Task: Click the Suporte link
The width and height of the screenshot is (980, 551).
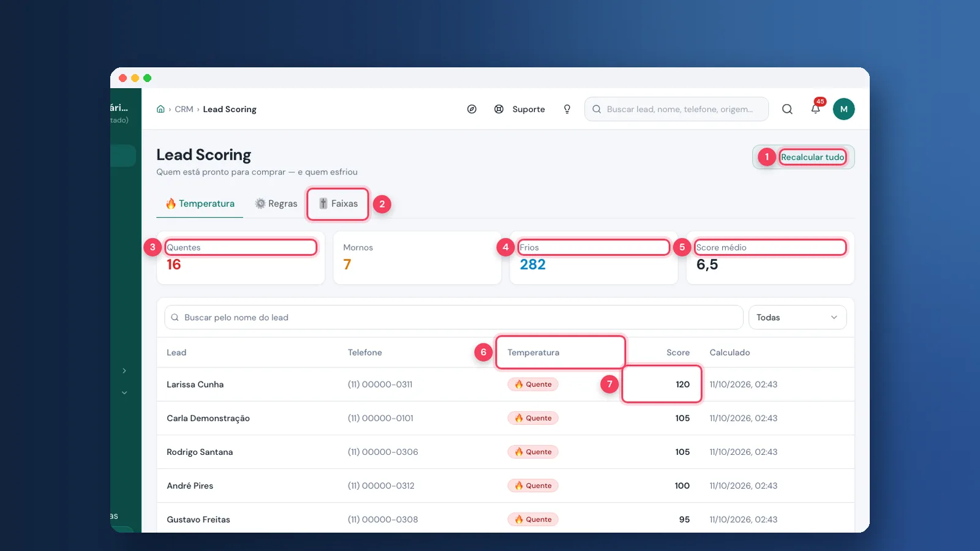Action: [x=529, y=109]
